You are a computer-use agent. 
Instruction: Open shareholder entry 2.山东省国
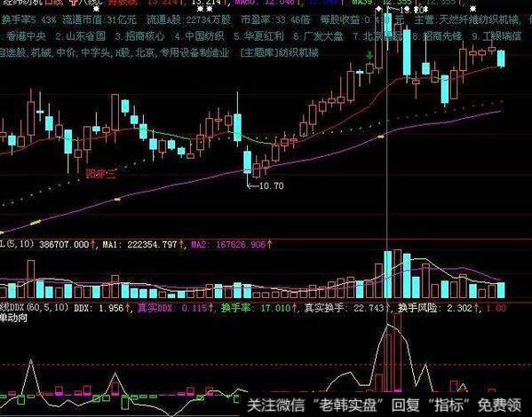click(81, 36)
